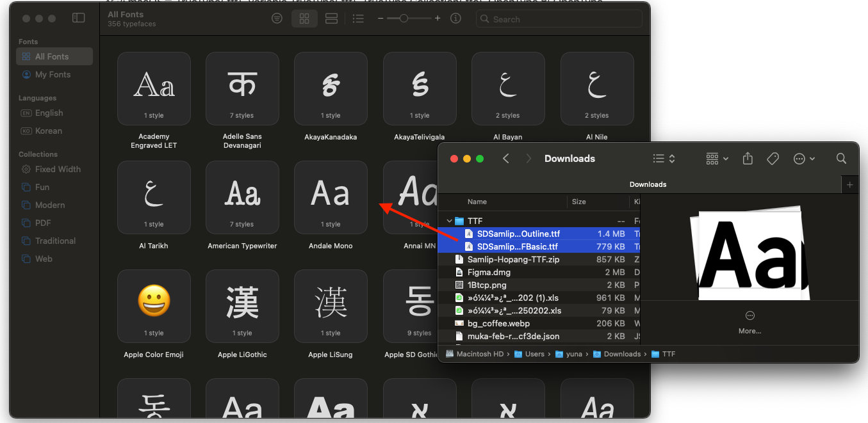This screenshot has width=868, height=423.
Task: Select the 1Btcp.png file
Action: [x=539, y=285]
